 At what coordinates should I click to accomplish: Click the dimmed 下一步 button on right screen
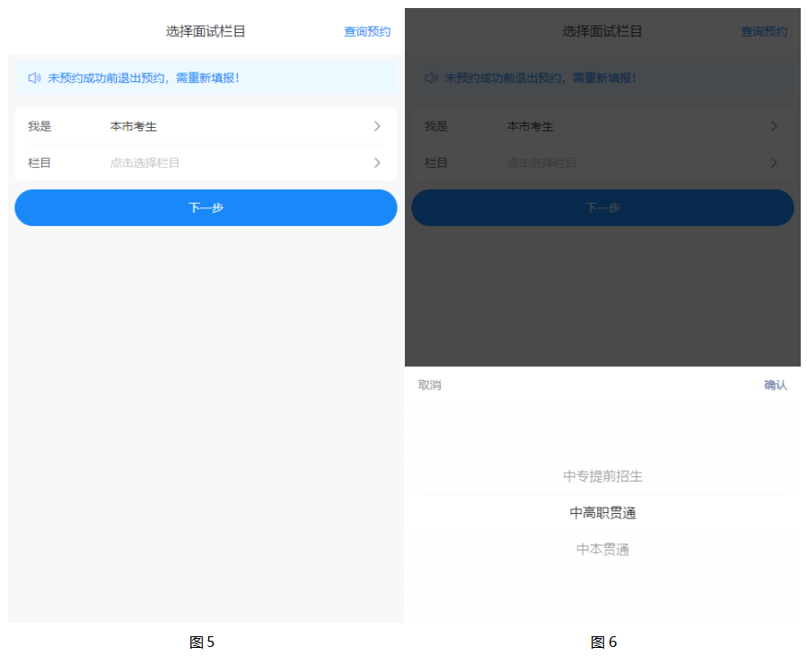602,207
